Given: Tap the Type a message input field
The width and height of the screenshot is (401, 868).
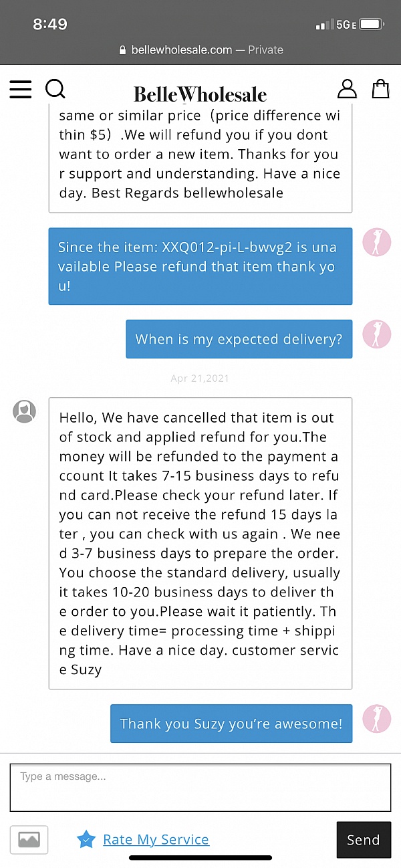Looking at the screenshot, I should [x=200, y=787].
